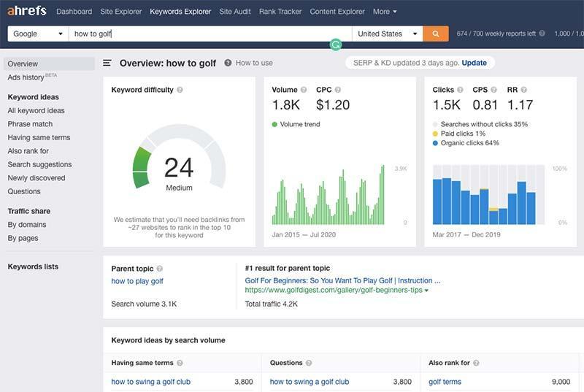Viewport: 584px width, 392px height.
Task: Open Traffic share By pages
Action: coord(23,238)
